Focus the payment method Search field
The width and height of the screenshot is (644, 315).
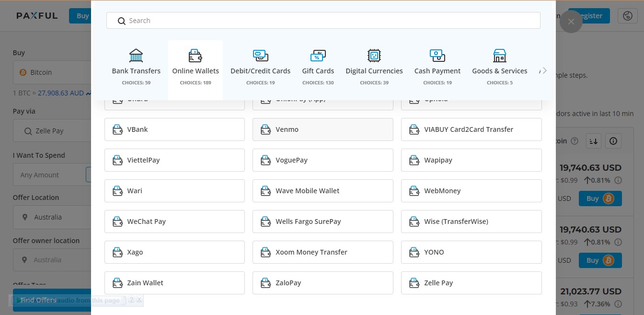tap(323, 21)
